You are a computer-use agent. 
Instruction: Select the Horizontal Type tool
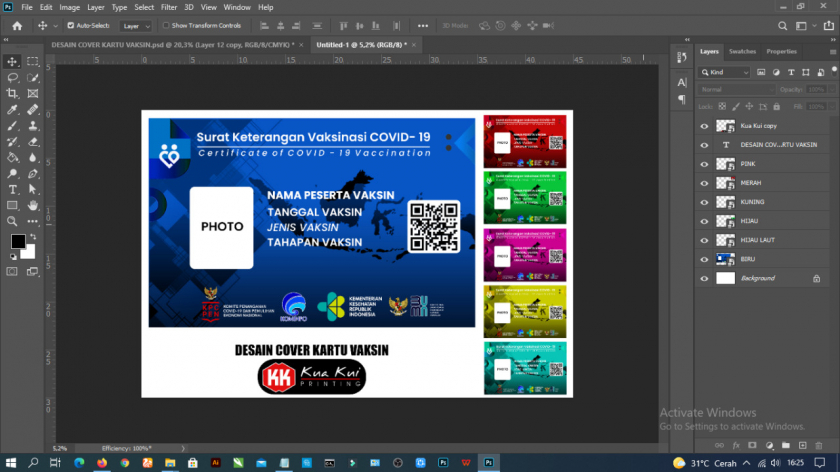click(x=12, y=190)
